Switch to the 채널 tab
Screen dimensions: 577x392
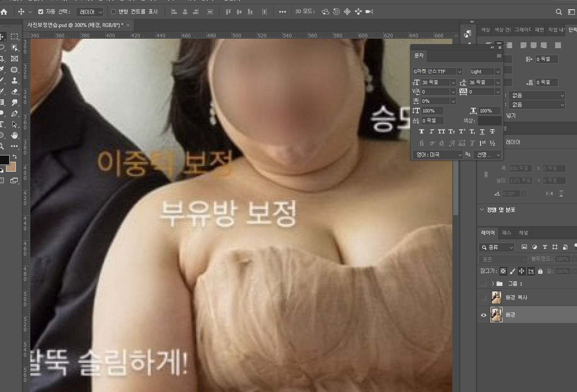[x=524, y=233]
